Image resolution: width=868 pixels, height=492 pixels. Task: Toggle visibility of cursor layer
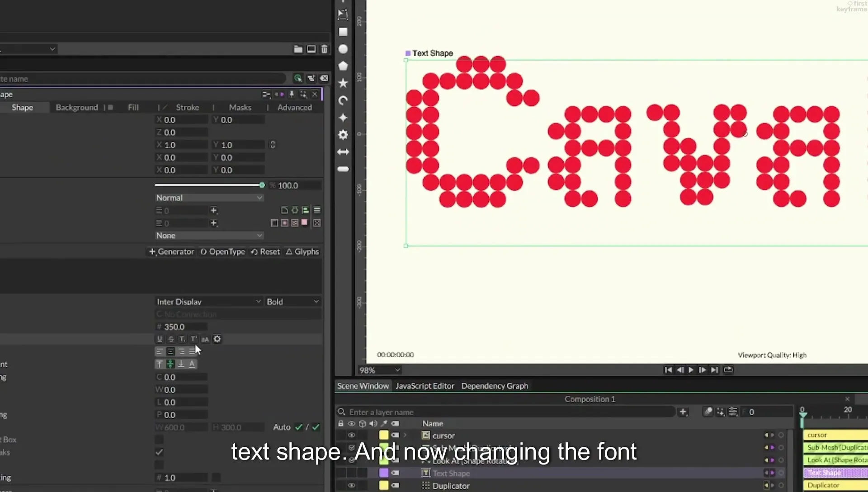tap(351, 435)
